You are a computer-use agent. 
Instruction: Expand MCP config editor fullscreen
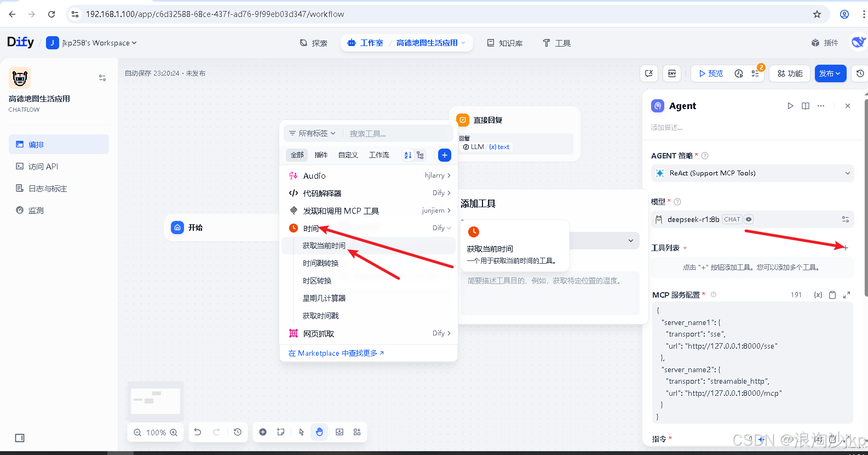click(x=847, y=295)
